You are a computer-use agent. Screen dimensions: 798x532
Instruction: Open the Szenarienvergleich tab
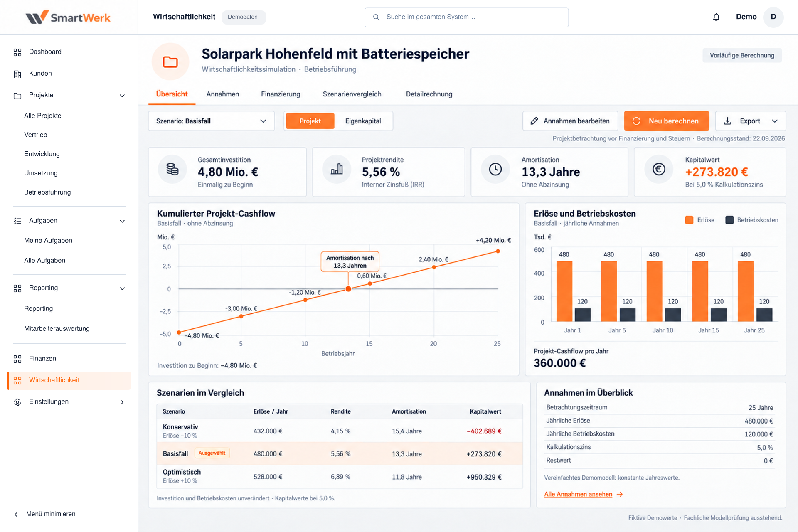[352, 94]
